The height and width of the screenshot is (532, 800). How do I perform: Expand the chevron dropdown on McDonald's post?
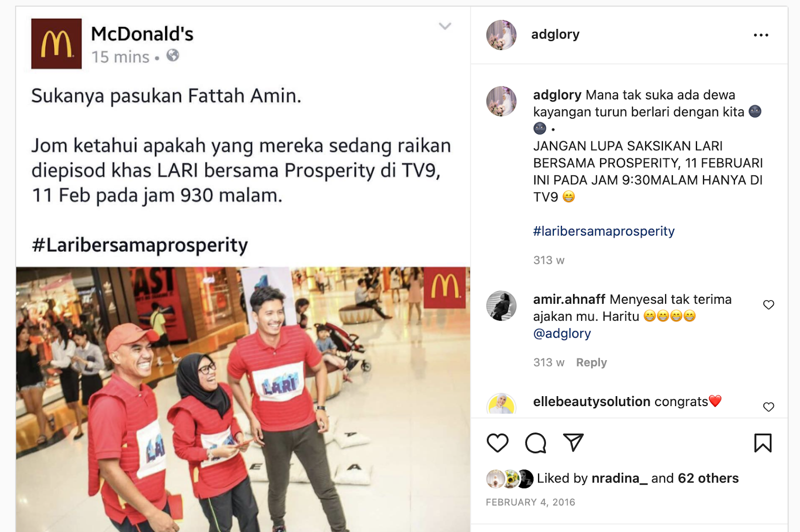coord(444,26)
